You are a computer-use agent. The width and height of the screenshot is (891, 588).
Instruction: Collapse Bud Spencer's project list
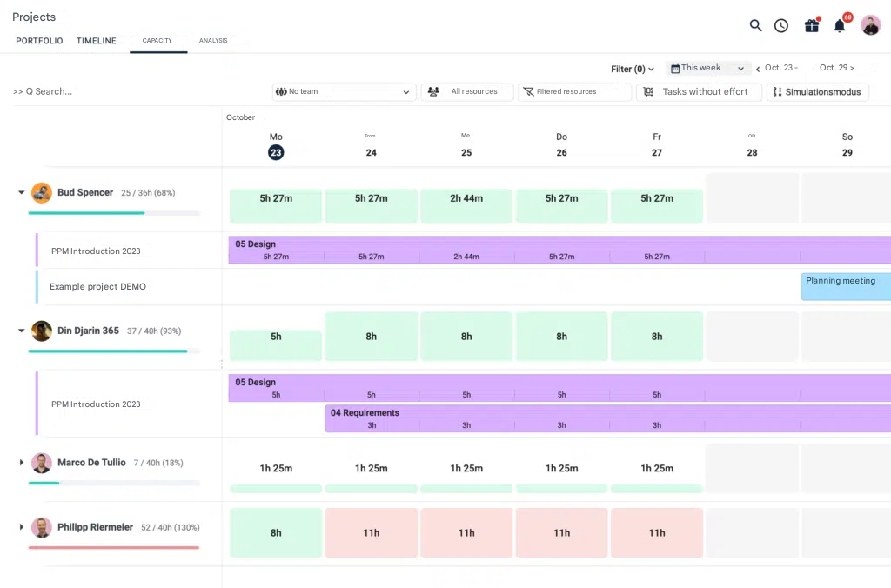click(x=22, y=192)
